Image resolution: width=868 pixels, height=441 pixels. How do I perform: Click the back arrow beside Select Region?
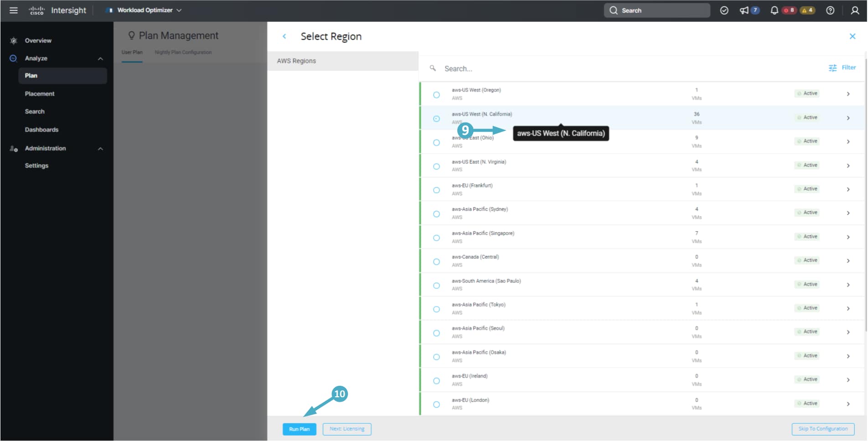coord(284,36)
